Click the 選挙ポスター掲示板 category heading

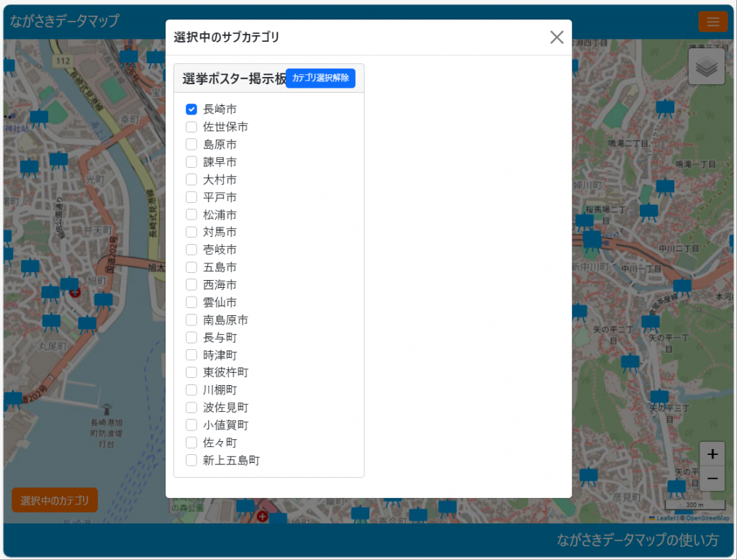(234, 78)
